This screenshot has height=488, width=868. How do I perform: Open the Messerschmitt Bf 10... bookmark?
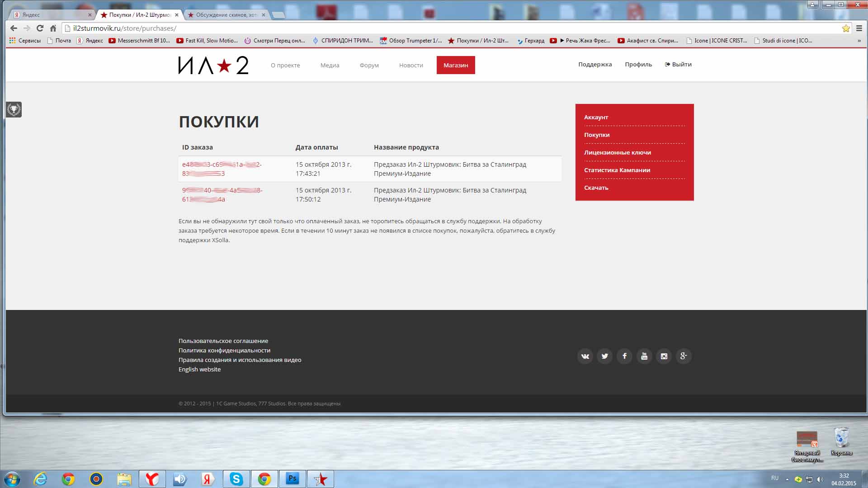point(139,41)
